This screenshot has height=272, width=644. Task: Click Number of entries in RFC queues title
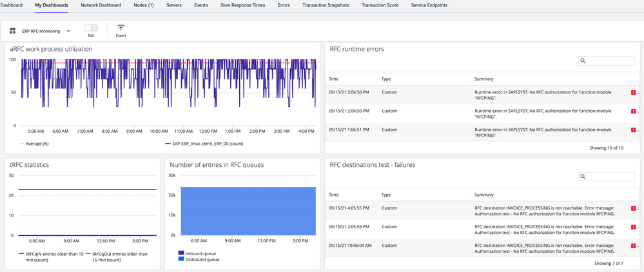point(217,165)
